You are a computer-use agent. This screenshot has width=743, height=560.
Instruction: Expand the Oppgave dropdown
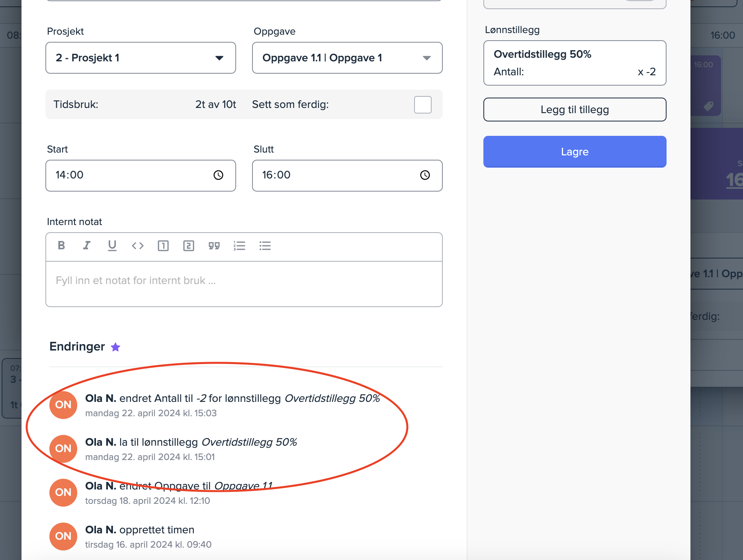click(347, 58)
